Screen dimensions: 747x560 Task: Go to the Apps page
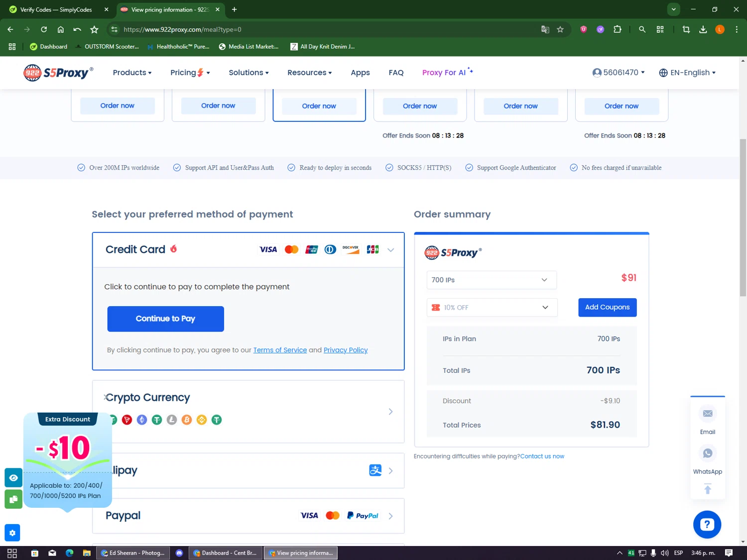coord(360,73)
